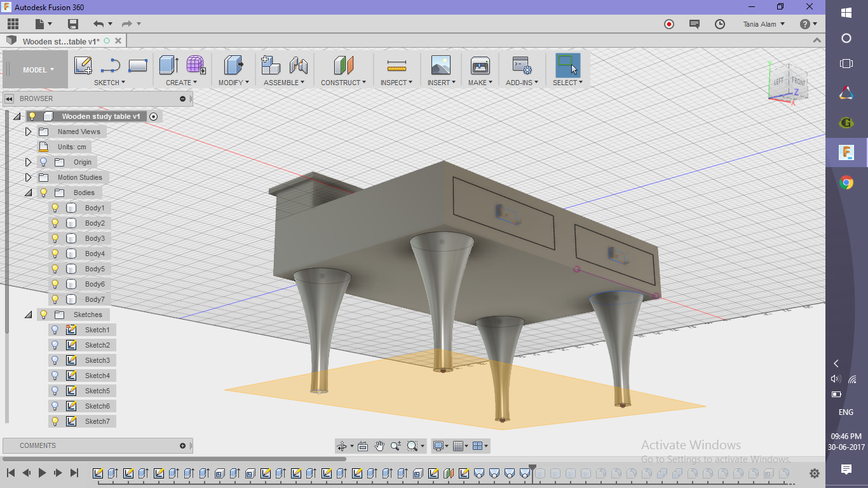The width and height of the screenshot is (868, 488).
Task: Click the Orbit navigation icon
Action: (342, 446)
